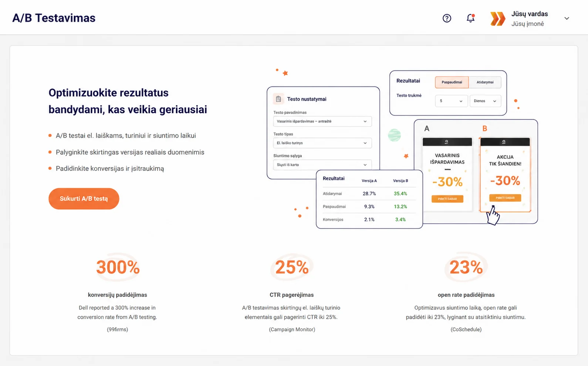Viewport: 588px width, 366px height.
Task: Expand the user account menu chevron
Action: coord(567,19)
